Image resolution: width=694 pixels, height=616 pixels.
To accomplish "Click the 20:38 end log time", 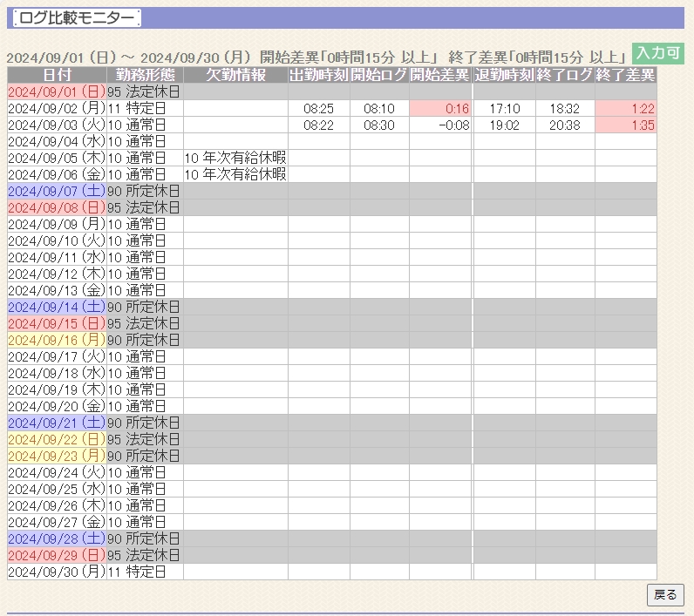I will (565, 125).
